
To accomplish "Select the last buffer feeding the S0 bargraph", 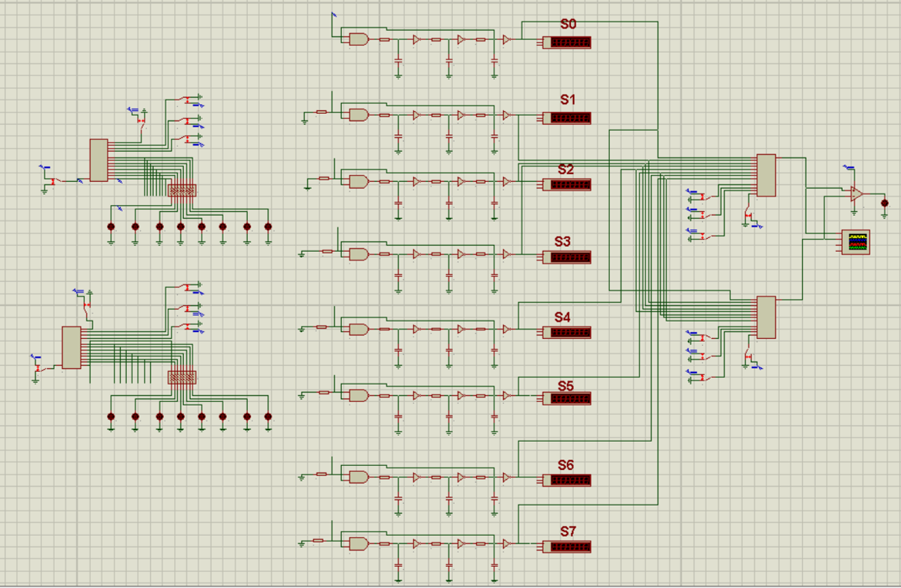I will pyautogui.click(x=506, y=40).
